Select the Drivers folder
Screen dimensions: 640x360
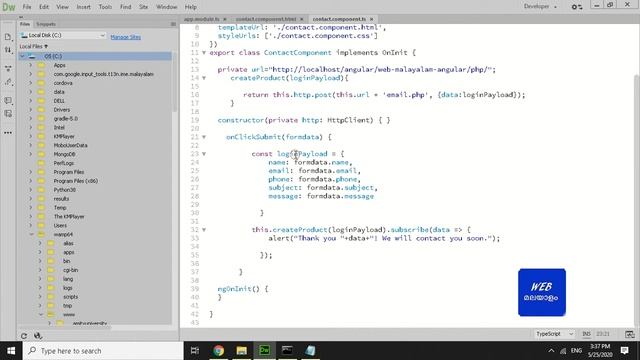tap(62, 110)
